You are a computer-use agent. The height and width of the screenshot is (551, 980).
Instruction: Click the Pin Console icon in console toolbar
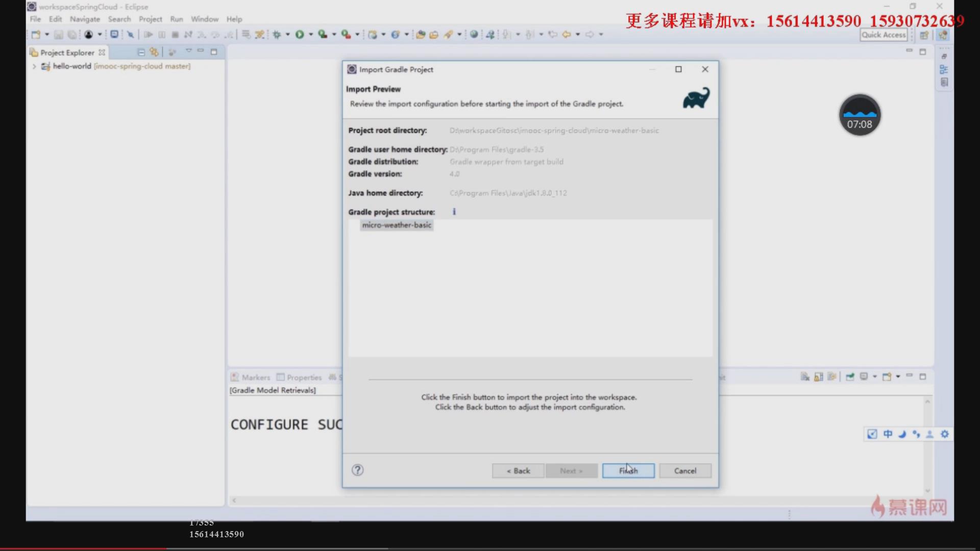(x=850, y=377)
